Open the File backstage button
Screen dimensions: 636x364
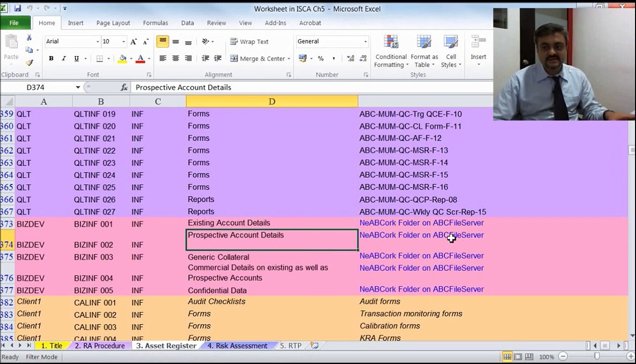click(x=14, y=23)
